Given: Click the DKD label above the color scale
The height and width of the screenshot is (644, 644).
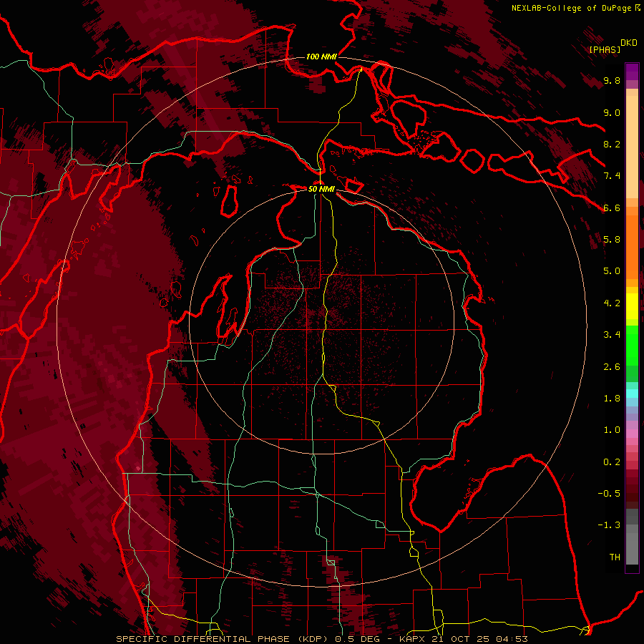Looking at the screenshot, I should 628,43.
